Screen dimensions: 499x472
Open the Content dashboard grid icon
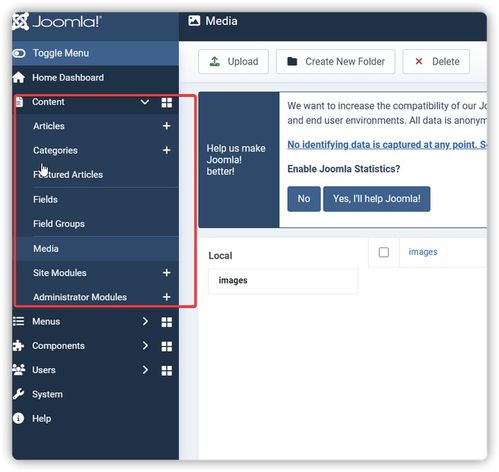(167, 103)
